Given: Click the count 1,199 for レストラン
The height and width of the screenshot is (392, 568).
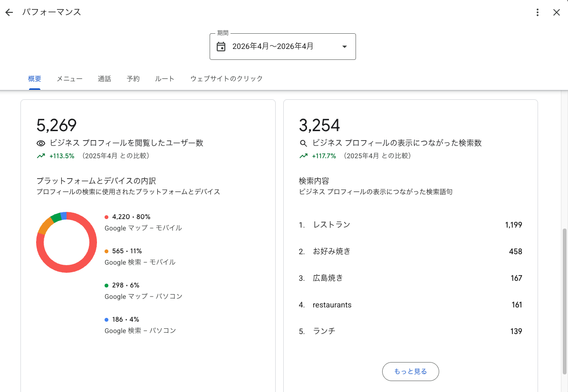Looking at the screenshot, I should tap(514, 225).
